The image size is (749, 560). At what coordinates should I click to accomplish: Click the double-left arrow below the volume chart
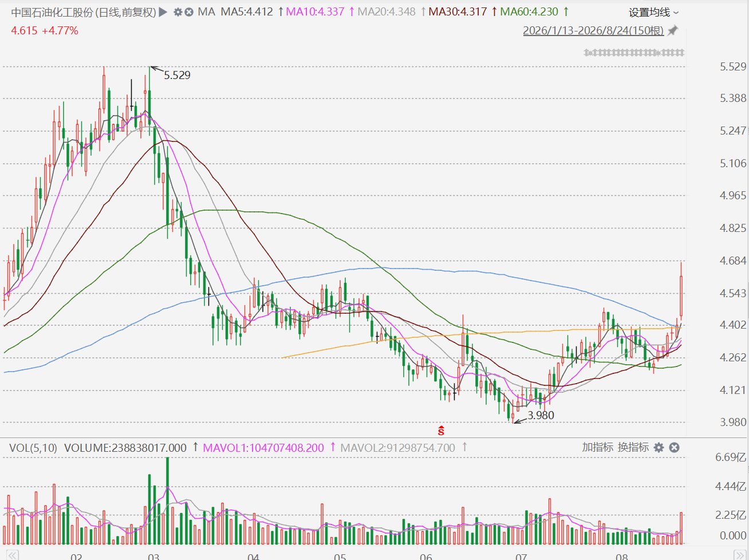coord(12,555)
